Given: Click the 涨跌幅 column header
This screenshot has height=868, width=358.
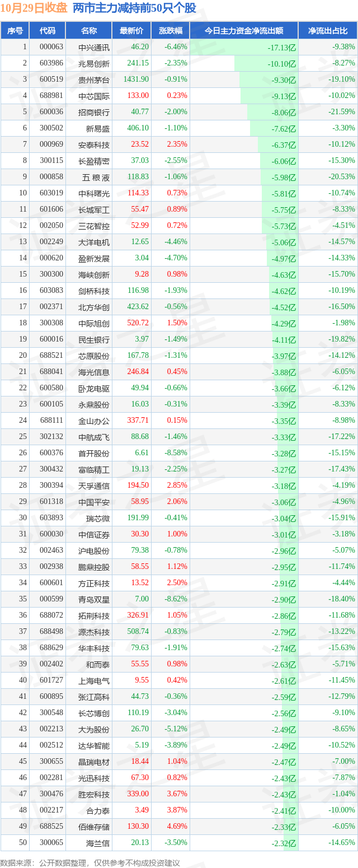Looking at the screenshot, I should click(170, 31).
